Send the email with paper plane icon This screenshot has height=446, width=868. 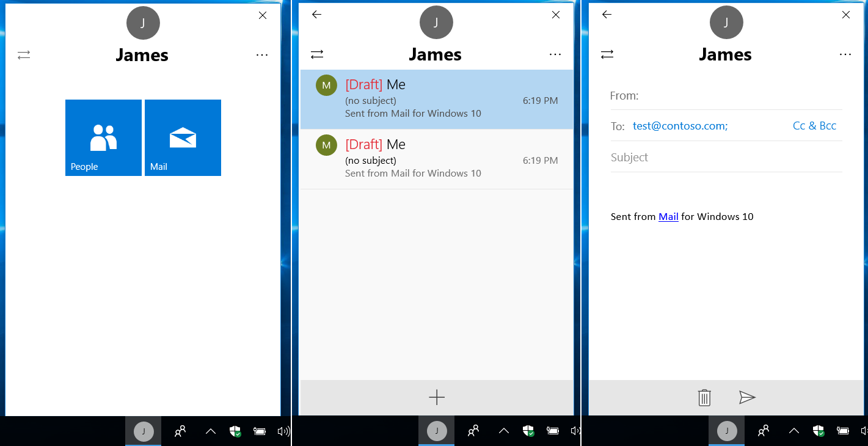point(747,398)
